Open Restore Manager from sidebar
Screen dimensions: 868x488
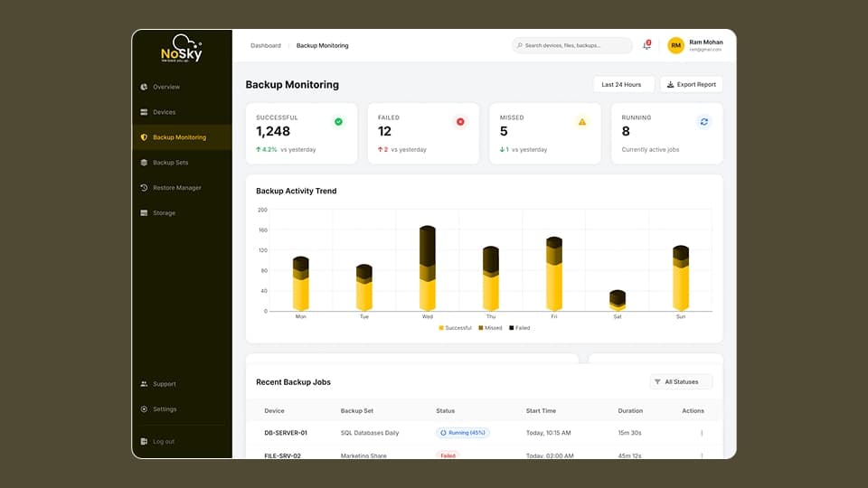pyautogui.click(x=176, y=188)
